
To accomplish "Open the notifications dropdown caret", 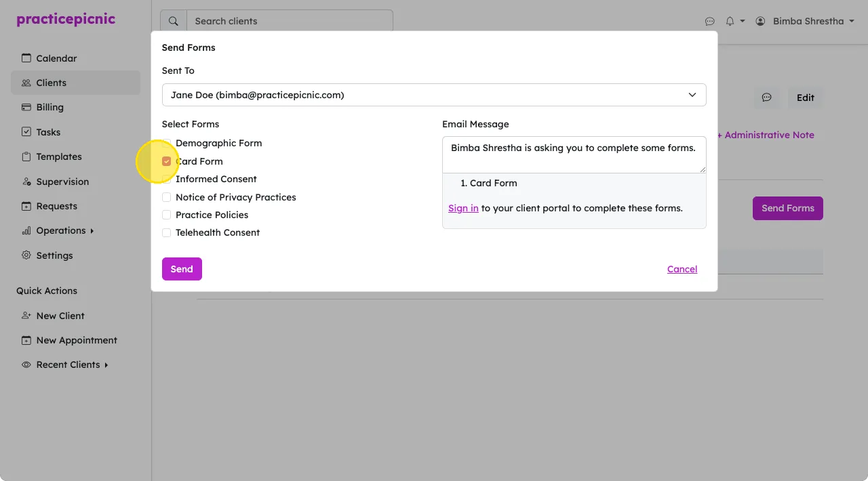I will [742, 22].
